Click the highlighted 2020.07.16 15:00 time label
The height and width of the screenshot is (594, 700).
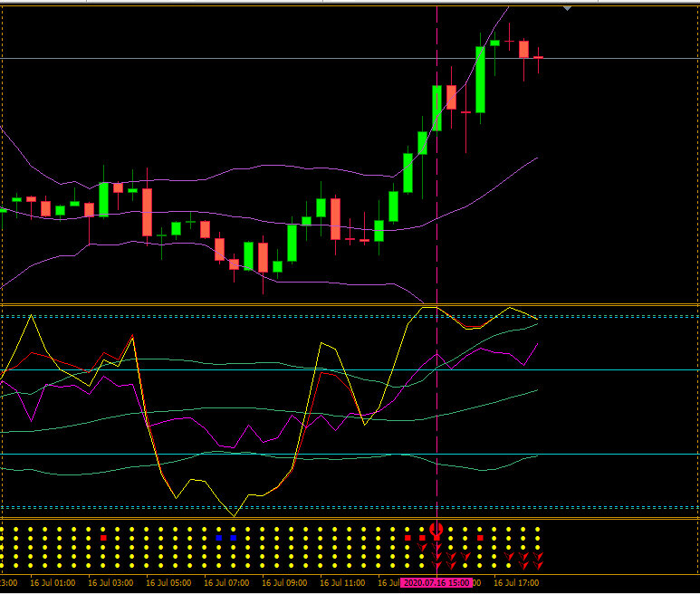click(x=436, y=583)
